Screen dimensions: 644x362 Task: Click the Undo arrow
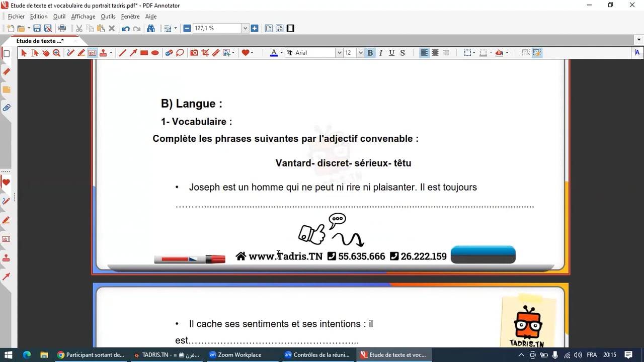126,29
